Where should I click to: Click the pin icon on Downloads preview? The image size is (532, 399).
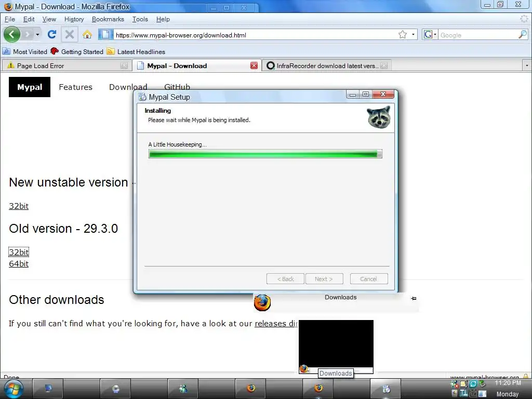coord(414,298)
